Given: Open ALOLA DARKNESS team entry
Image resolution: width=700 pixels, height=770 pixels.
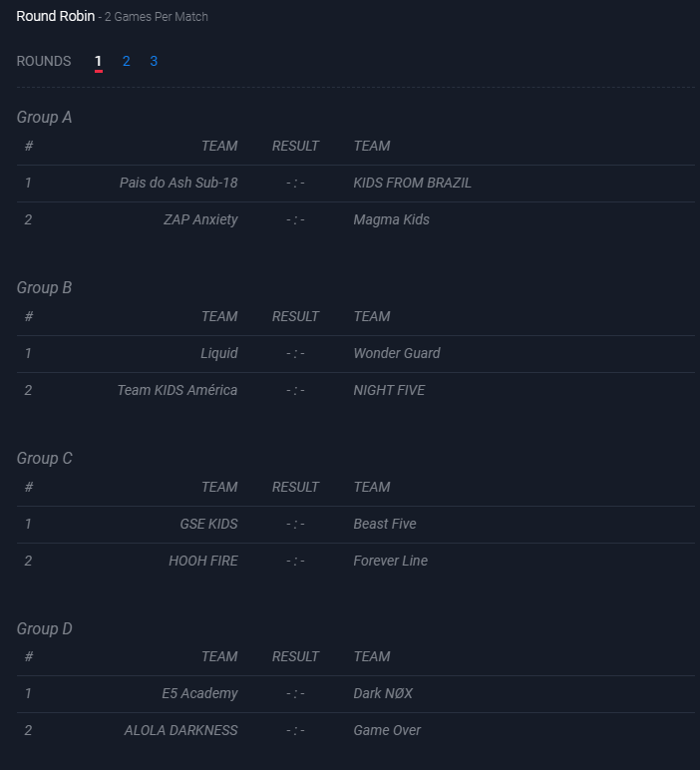Looking at the screenshot, I should tap(180, 730).
